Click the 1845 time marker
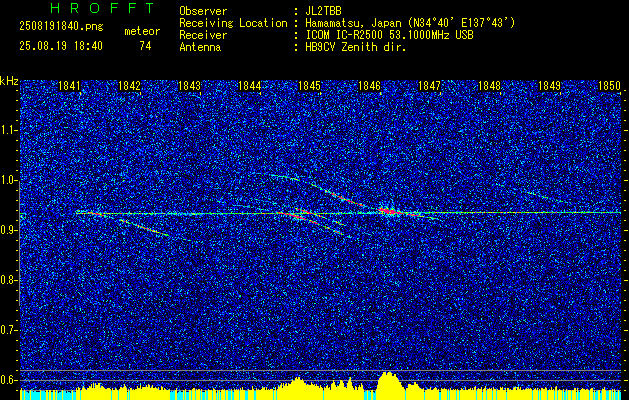 (310, 86)
